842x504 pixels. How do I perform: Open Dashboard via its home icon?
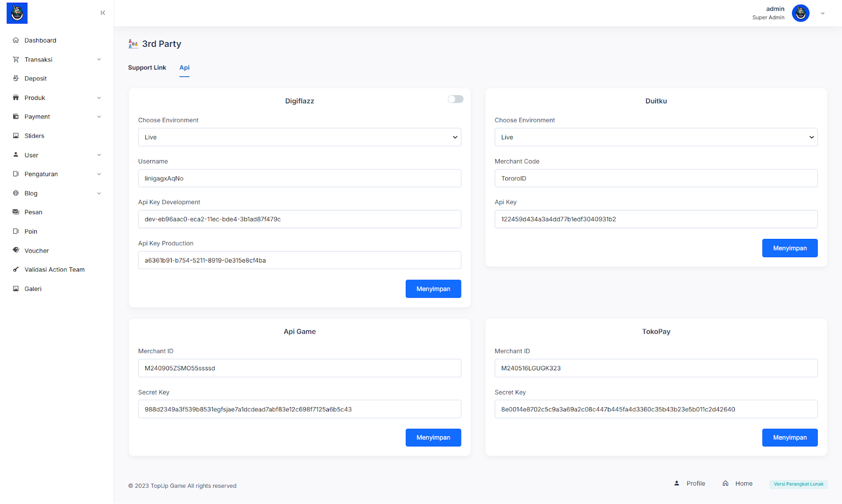(16, 41)
